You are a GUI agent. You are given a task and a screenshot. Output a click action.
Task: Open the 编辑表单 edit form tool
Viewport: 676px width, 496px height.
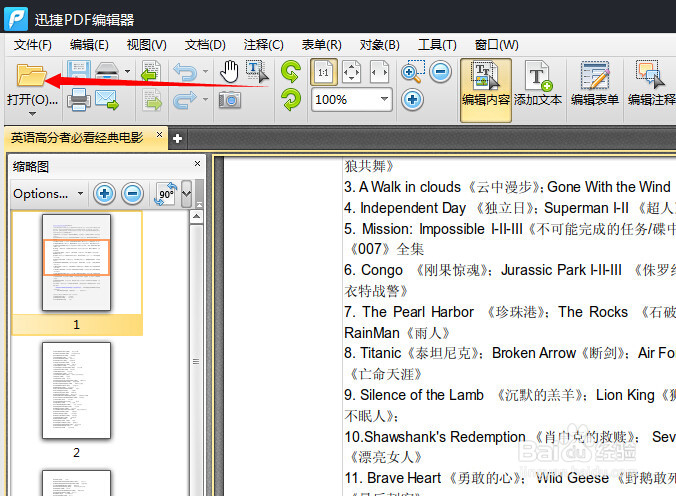point(595,84)
